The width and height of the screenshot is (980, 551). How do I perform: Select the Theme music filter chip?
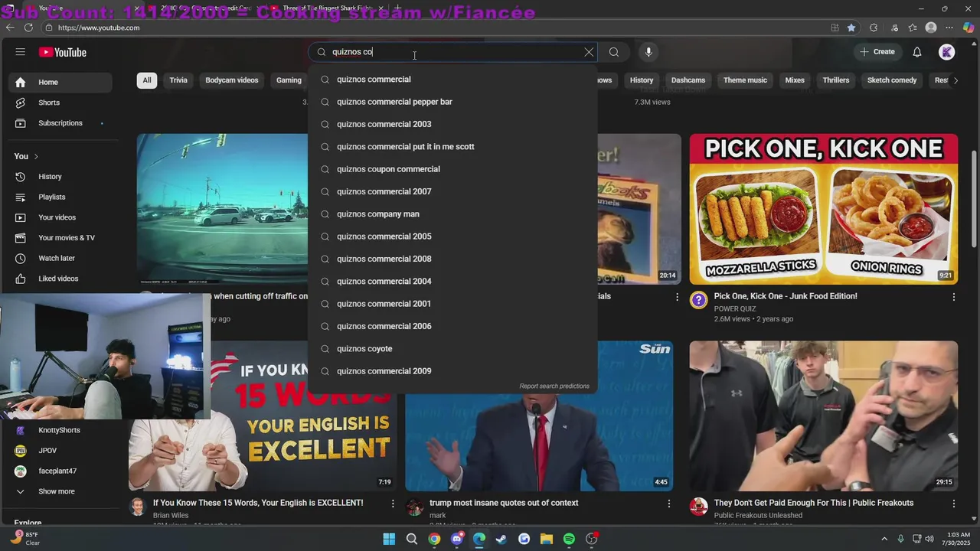[745, 80]
